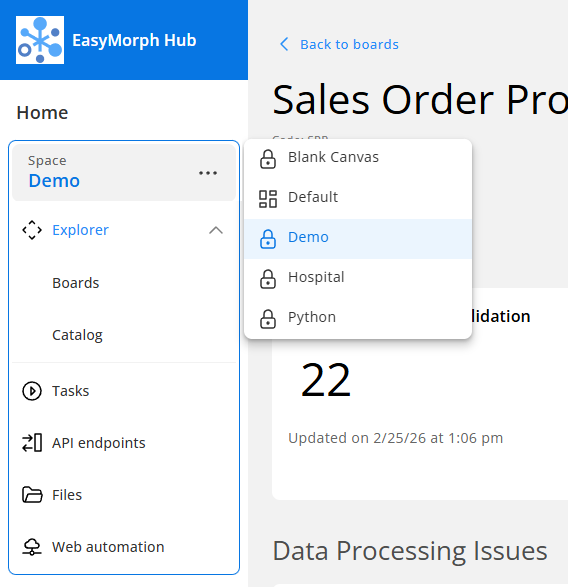Click the Python space lock icon

(268, 319)
